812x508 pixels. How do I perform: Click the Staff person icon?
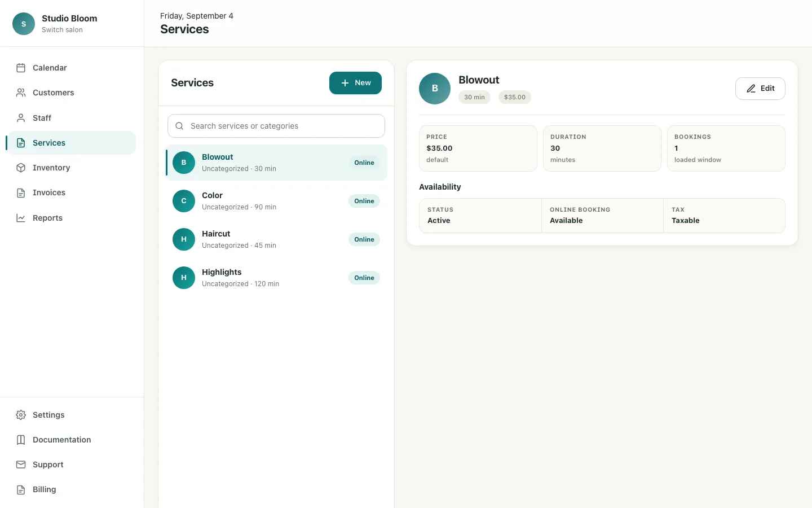tap(21, 118)
